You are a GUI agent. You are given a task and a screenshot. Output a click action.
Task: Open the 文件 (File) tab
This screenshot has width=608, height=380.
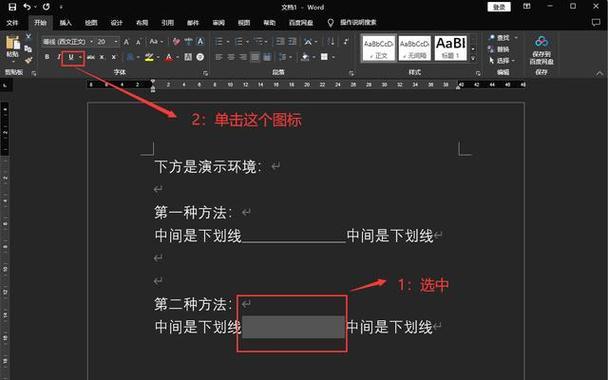click(12, 22)
